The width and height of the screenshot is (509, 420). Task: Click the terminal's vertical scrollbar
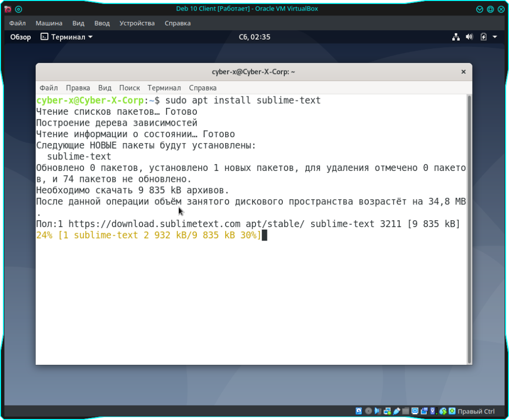(x=469, y=229)
